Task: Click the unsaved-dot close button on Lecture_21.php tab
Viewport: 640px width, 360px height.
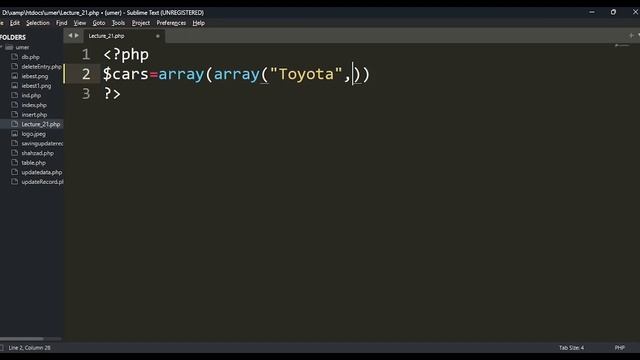Action: pyautogui.click(x=158, y=36)
